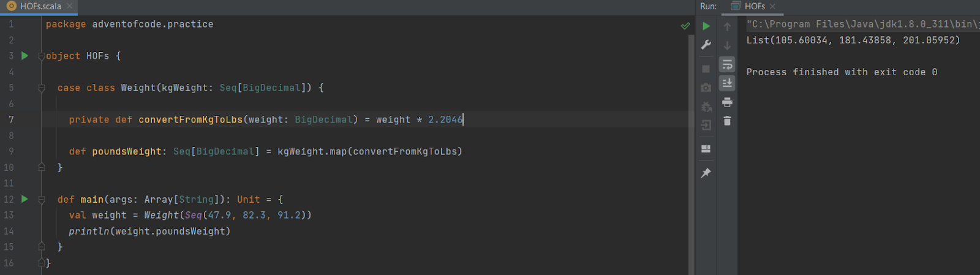Click the editor vertical scrollbar
The width and height of the screenshot is (980, 275).
pyautogui.click(x=692, y=153)
